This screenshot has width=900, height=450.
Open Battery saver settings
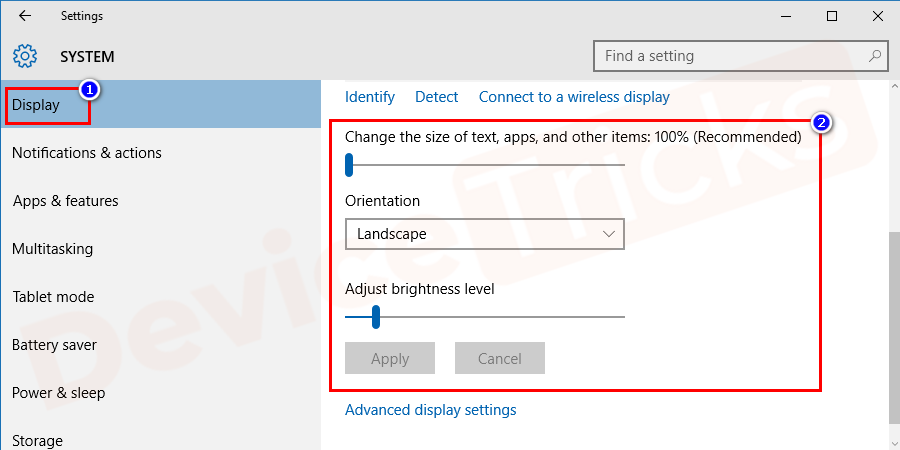(54, 345)
